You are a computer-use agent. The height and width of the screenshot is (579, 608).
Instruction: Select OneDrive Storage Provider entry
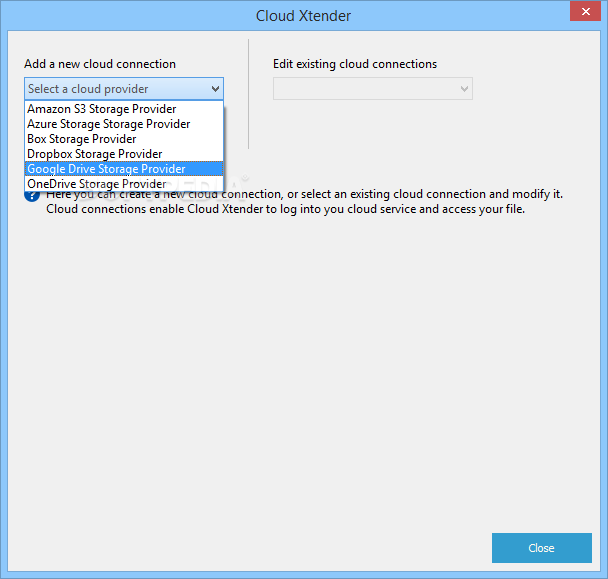124,183
